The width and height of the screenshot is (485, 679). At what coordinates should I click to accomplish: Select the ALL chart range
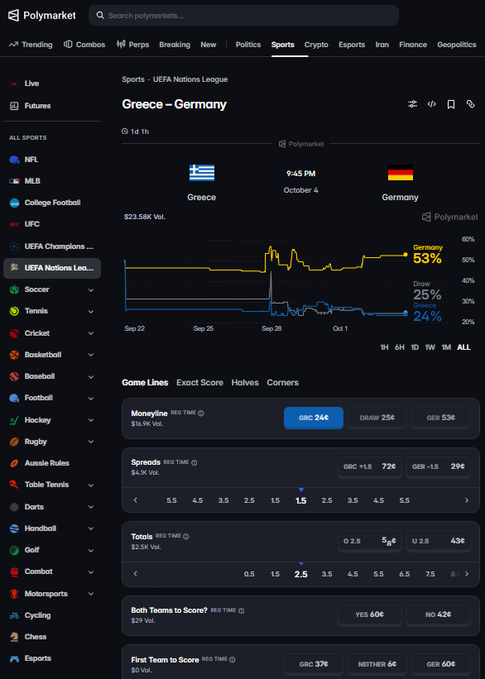pyautogui.click(x=464, y=347)
